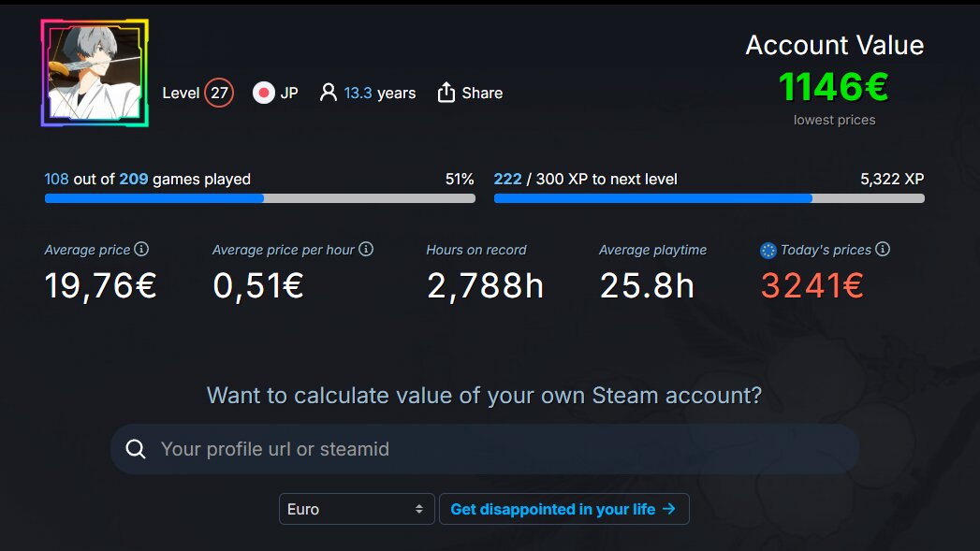Click the account age person icon

[329, 93]
